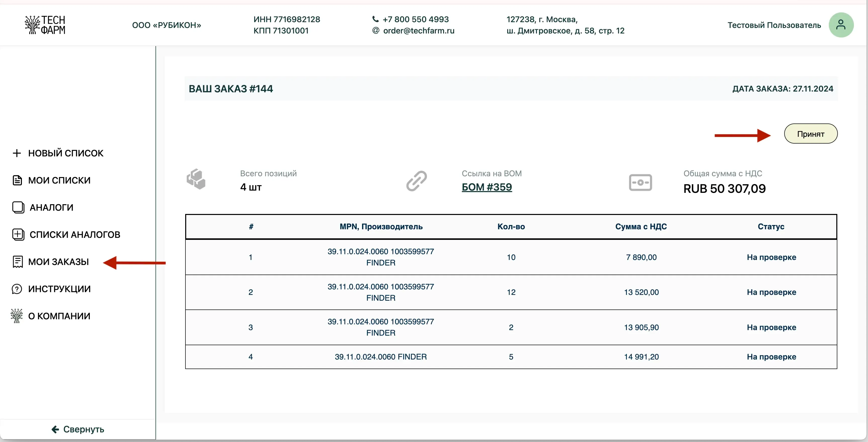The width and height of the screenshot is (868, 442).
Task: Click the Тестовый Пользователь name
Action: pos(774,25)
